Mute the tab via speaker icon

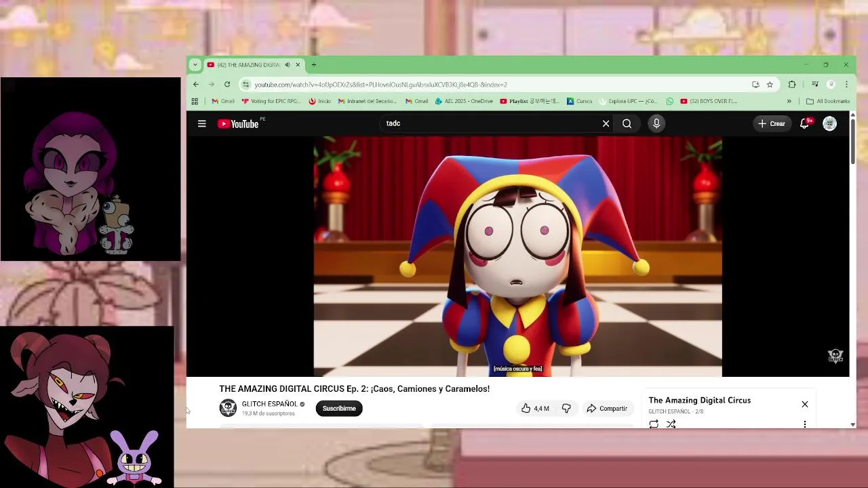(x=287, y=65)
